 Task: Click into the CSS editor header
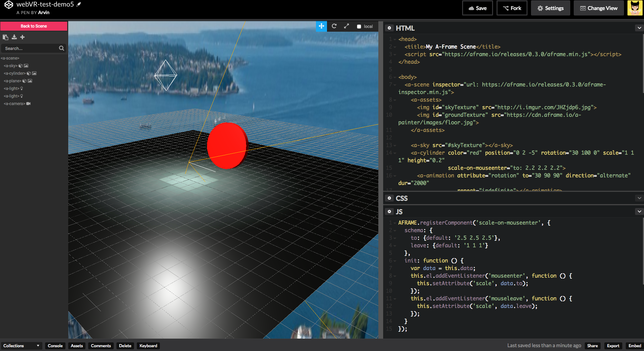513,198
